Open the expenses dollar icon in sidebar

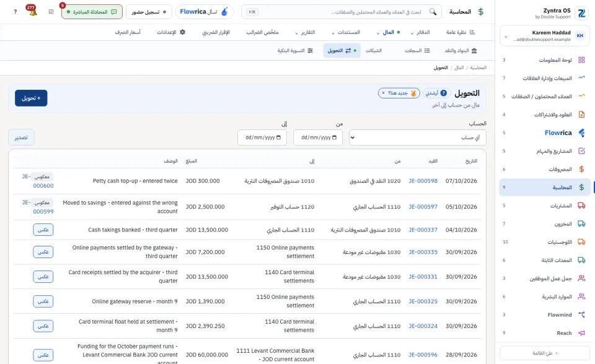pyautogui.click(x=581, y=169)
